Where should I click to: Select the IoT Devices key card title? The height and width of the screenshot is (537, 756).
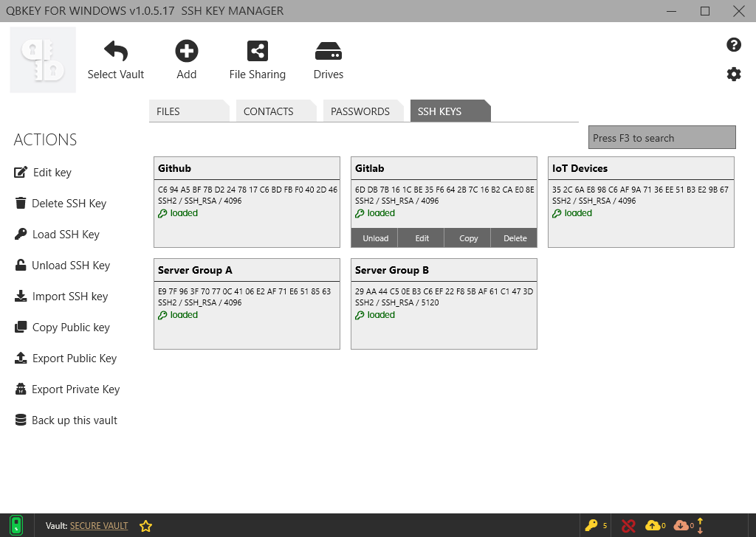point(580,168)
